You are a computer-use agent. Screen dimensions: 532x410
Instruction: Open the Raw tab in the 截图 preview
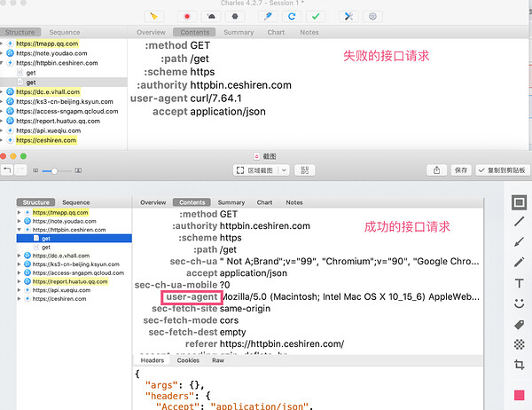218,360
